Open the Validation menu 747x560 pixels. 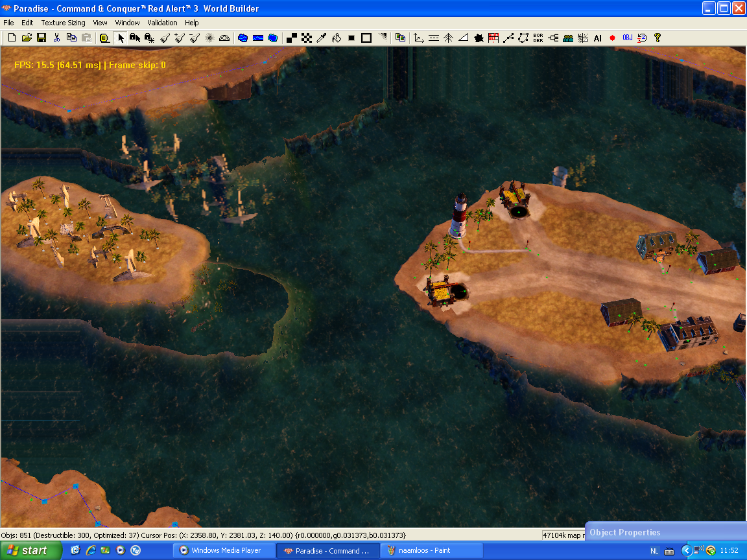(x=162, y=23)
